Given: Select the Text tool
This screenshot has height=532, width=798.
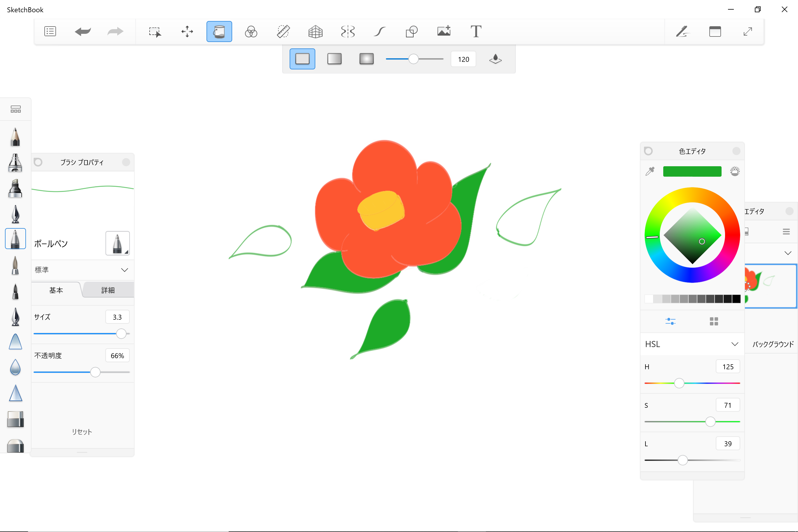Looking at the screenshot, I should coord(476,32).
